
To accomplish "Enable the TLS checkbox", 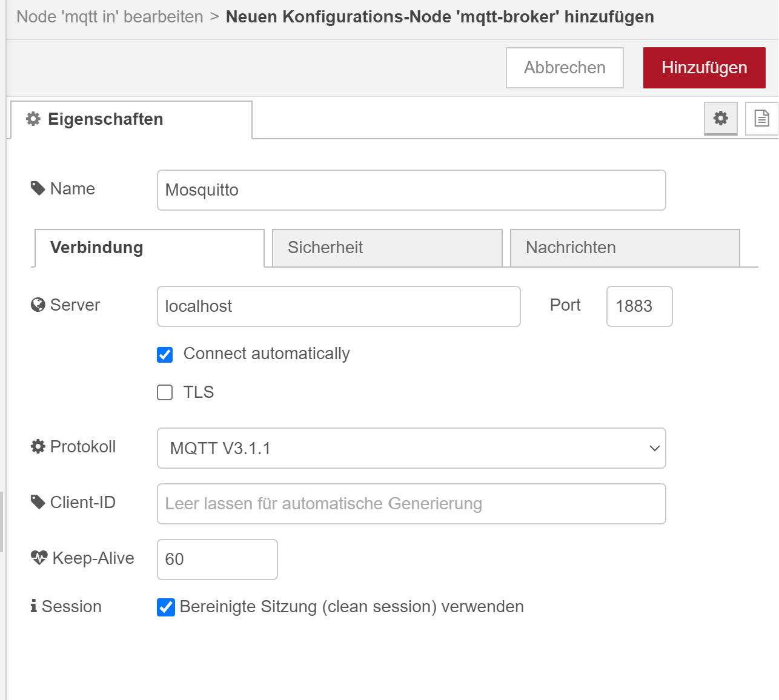I will tap(165, 392).
